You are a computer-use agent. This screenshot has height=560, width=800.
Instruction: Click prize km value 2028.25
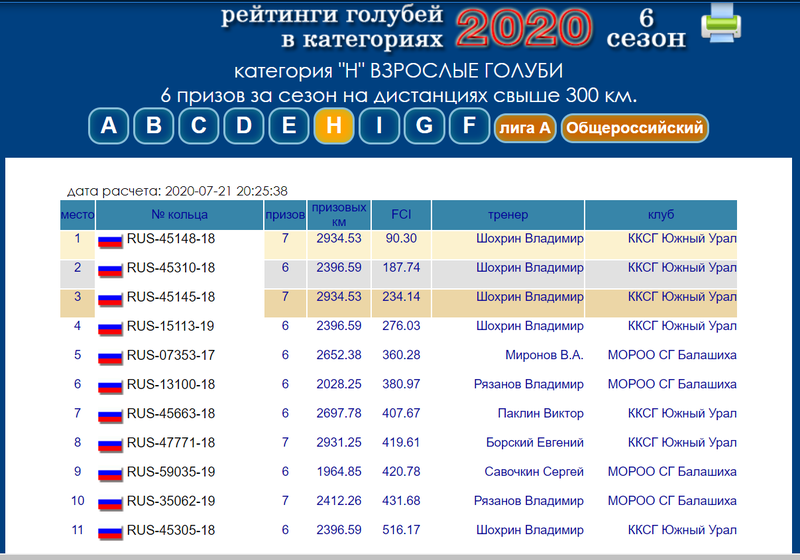(339, 384)
